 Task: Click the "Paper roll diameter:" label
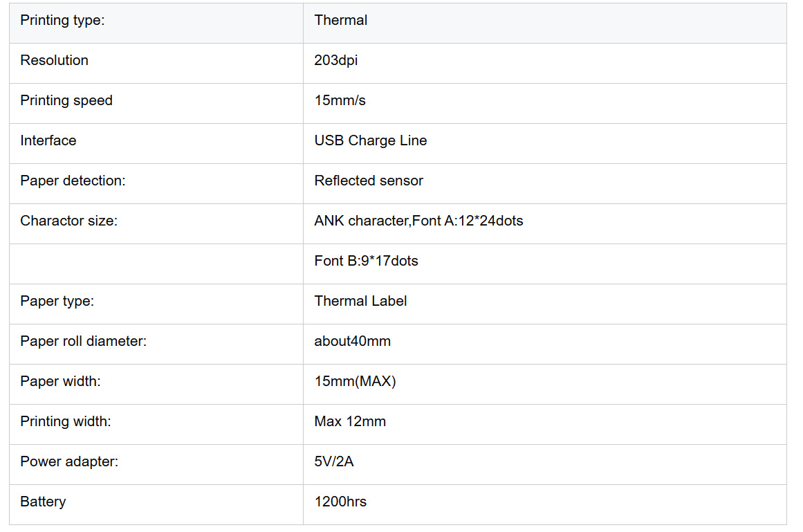click(84, 341)
